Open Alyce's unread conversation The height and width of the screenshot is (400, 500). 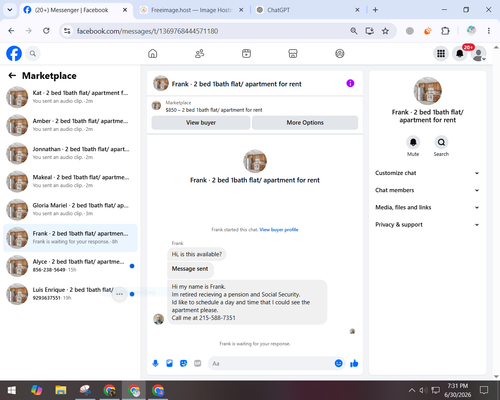(70, 266)
